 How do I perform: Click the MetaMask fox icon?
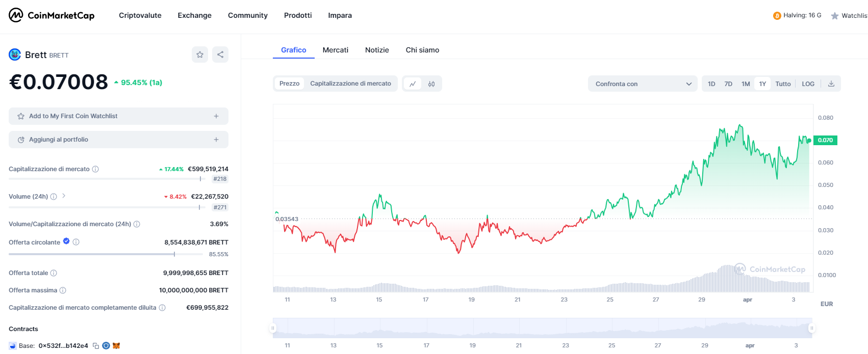116,346
